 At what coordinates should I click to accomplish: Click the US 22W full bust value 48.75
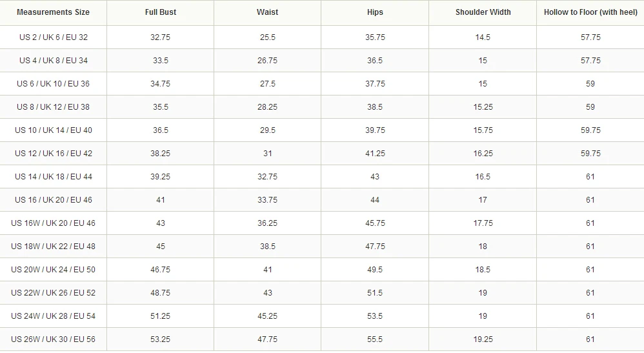[x=160, y=293]
